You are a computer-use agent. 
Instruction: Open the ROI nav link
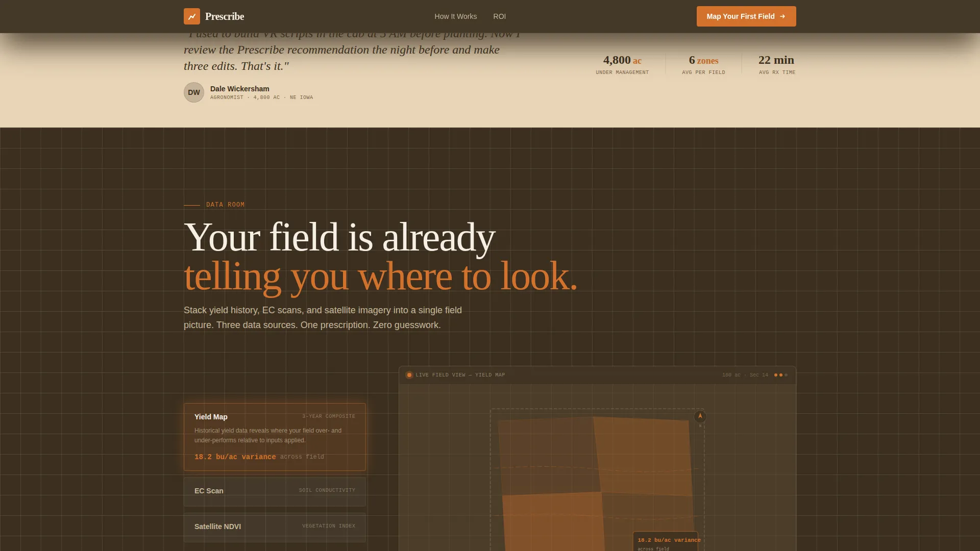(x=500, y=16)
